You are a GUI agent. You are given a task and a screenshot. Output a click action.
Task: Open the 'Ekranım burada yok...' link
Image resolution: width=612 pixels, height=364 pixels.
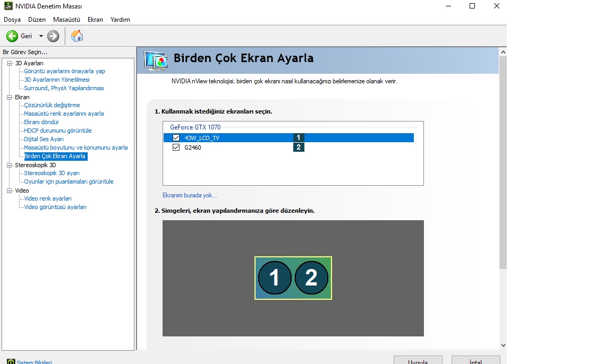tap(190, 195)
